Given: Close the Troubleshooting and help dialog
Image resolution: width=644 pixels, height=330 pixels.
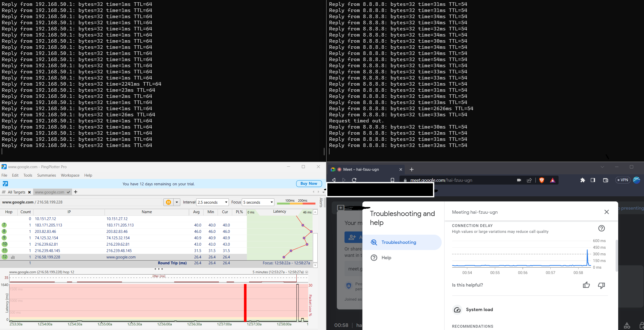Looking at the screenshot, I should pyautogui.click(x=606, y=212).
